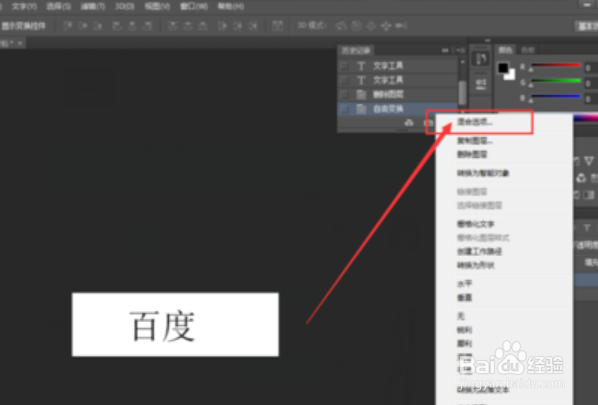Select 犀利 anti-alias option in context menu
Viewport: 598px width, 405px height.
pyautogui.click(x=504, y=344)
